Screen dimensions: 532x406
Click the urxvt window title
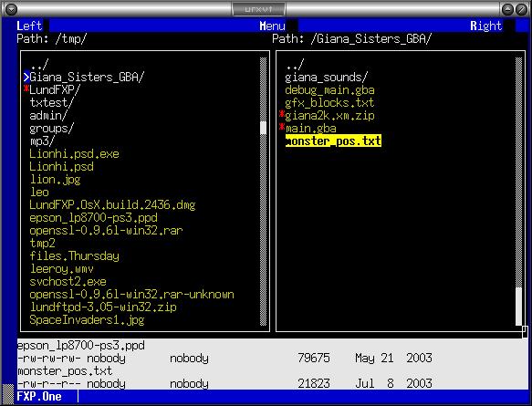[258, 9]
